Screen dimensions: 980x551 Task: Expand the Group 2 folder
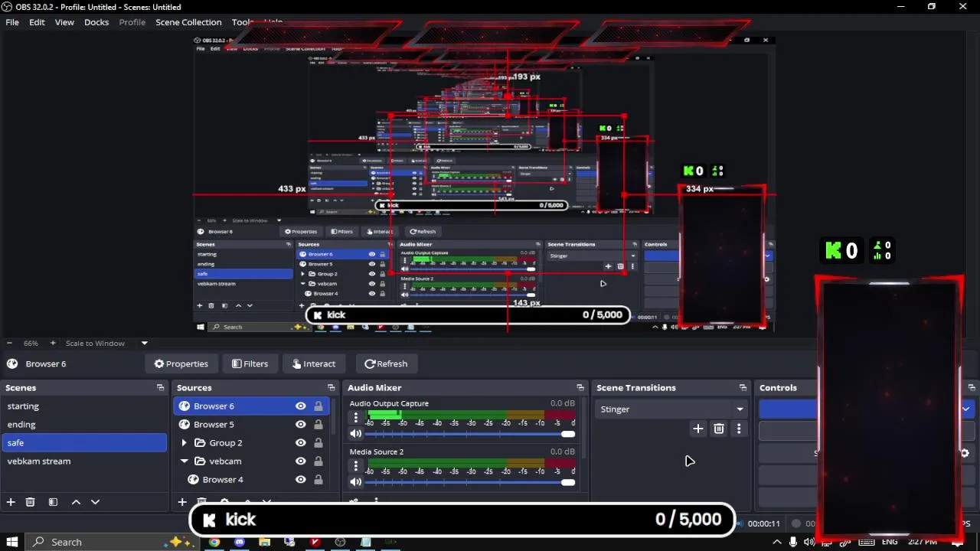coord(184,443)
